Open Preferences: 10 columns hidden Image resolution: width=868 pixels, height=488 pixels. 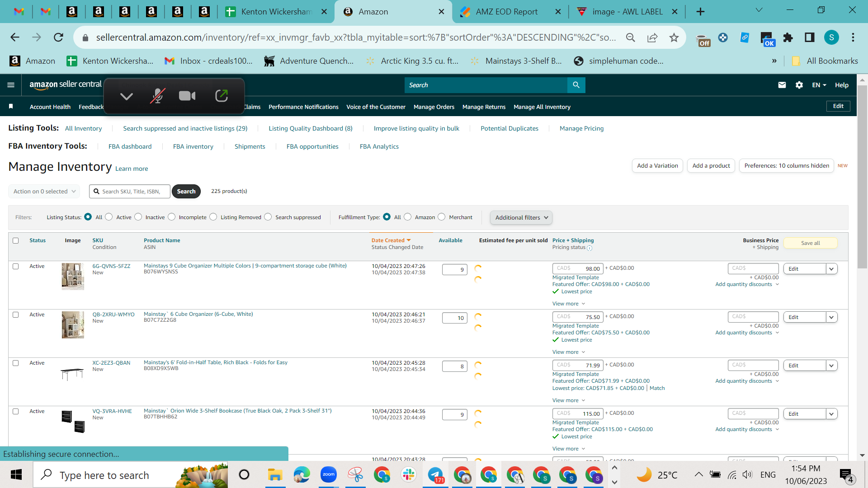[x=787, y=166]
